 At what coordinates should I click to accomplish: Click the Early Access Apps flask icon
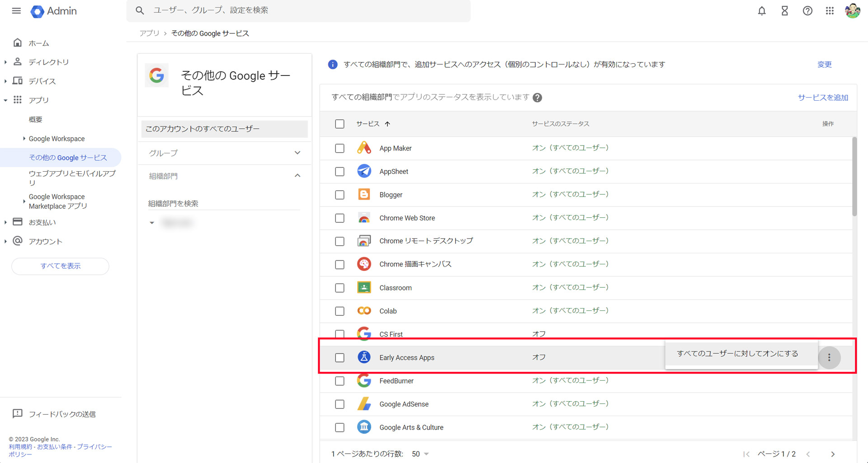coord(364,357)
